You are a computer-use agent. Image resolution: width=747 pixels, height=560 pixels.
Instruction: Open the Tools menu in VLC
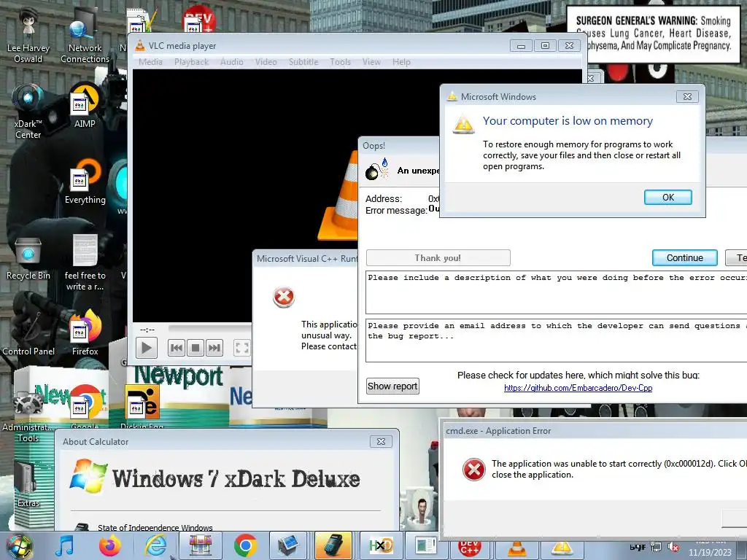pos(340,62)
